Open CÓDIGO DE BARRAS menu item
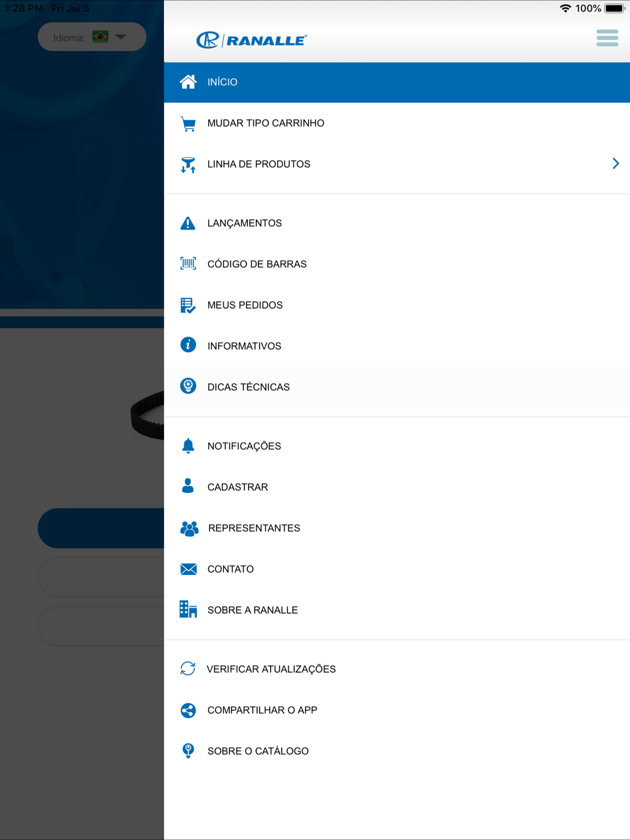The width and height of the screenshot is (630, 840). 397,264
